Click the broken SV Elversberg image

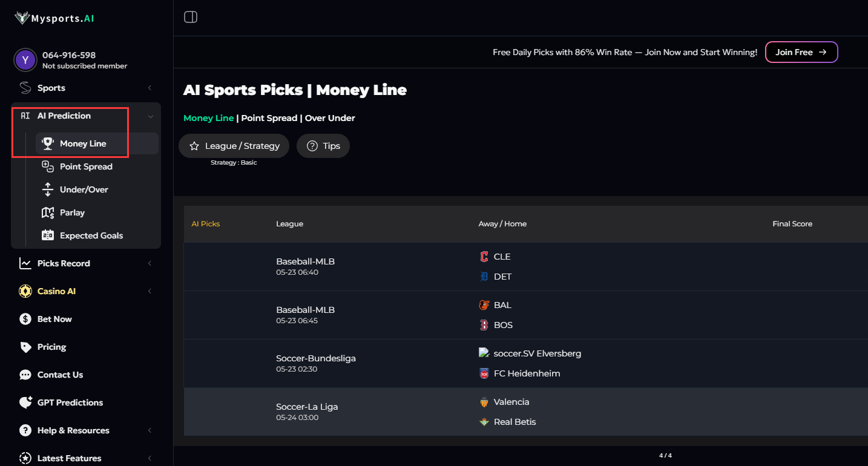(x=484, y=352)
